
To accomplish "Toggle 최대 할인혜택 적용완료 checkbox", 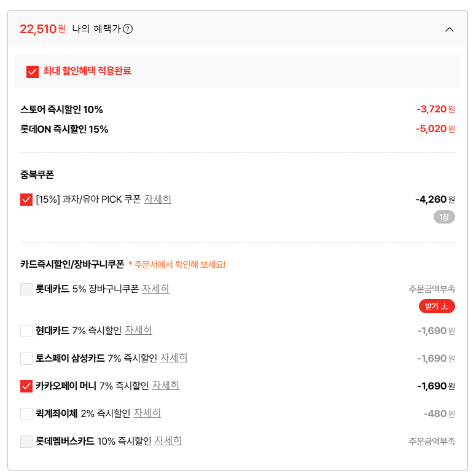I will pyautogui.click(x=33, y=71).
